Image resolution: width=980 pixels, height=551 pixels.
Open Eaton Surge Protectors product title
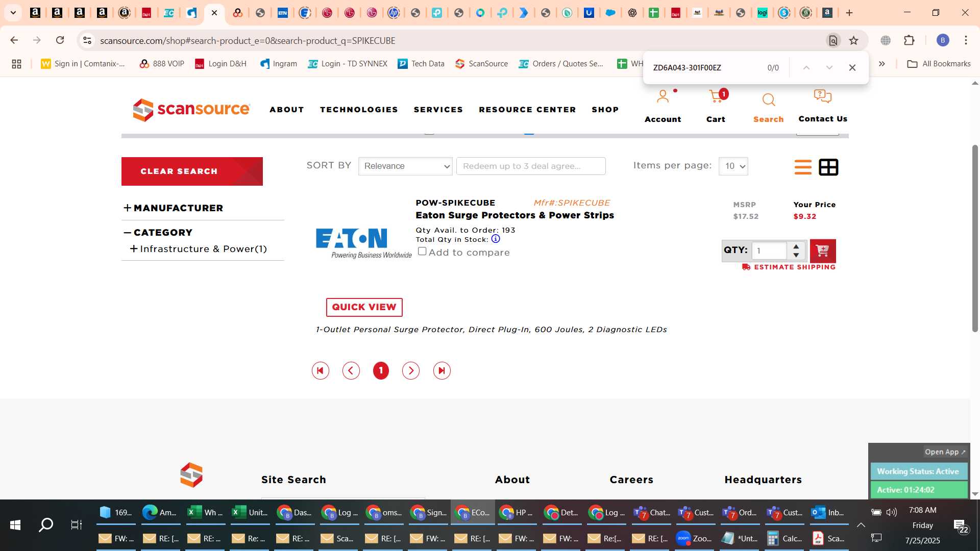pos(514,215)
